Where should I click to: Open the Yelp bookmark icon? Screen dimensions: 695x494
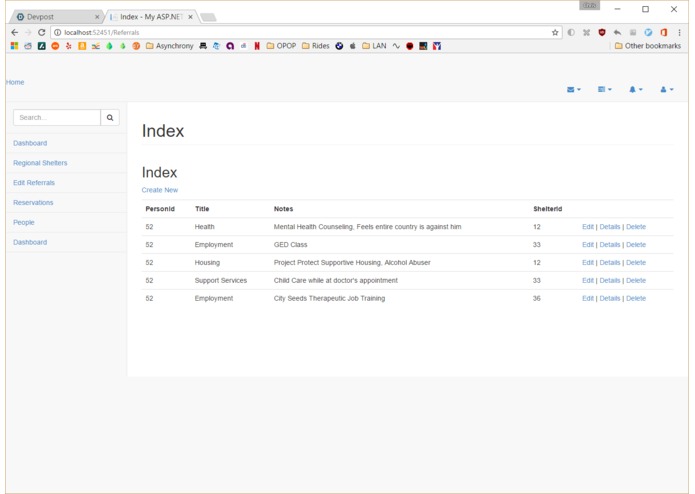pos(69,46)
